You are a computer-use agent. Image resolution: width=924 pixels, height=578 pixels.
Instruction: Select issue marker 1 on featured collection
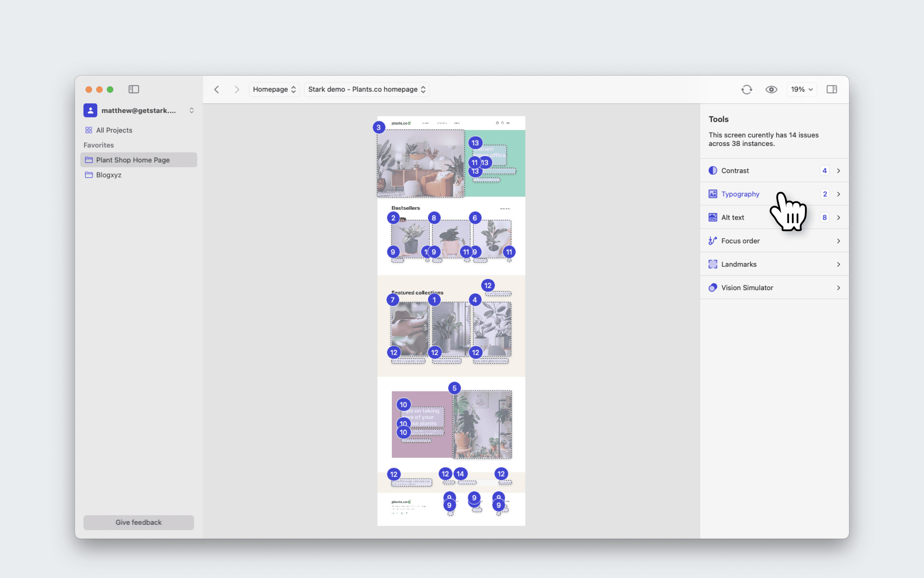[x=434, y=300]
